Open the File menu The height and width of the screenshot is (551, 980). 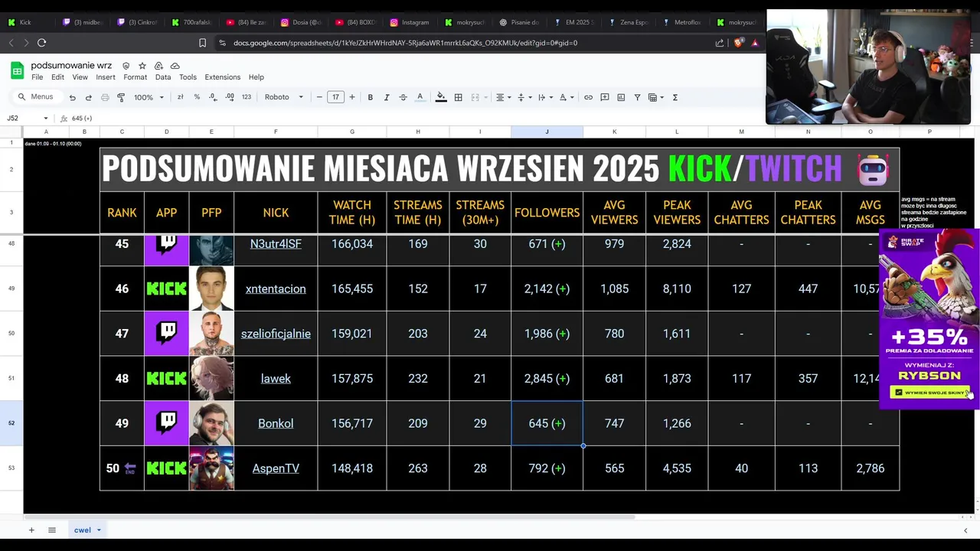click(37, 77)
